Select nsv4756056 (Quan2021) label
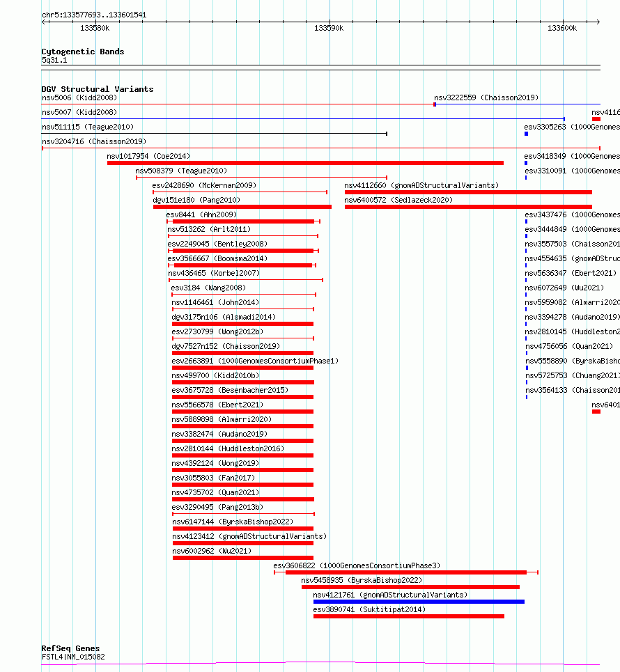620x672 pixels. coord(569,346)
